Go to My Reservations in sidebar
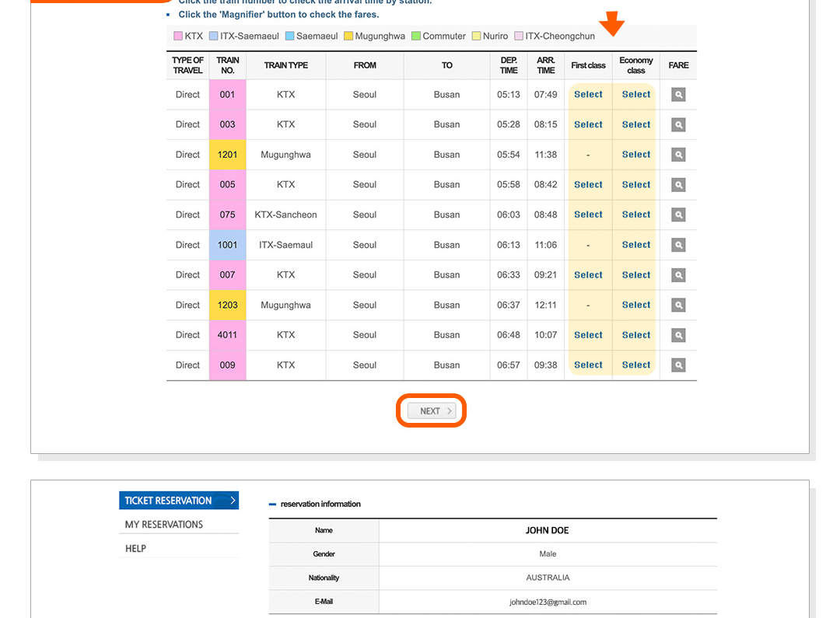The width and height of the screenshot is (840, 618). tap(164, 525)
